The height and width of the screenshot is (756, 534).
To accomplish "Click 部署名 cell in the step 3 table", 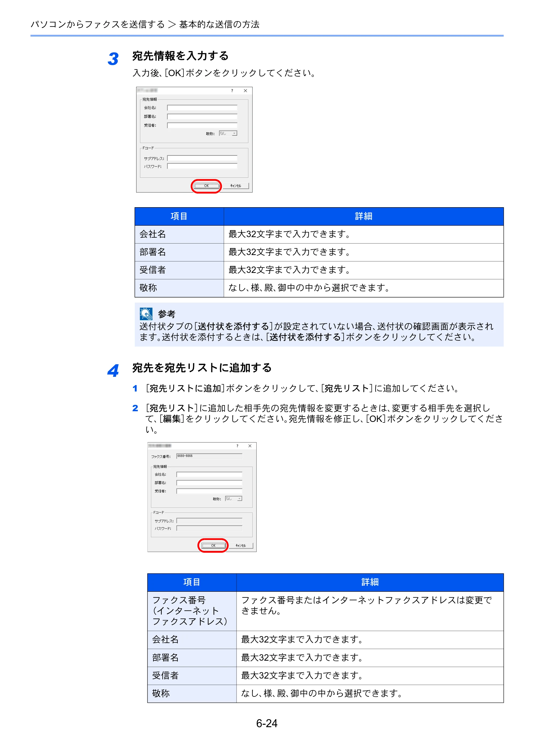I will click(x=179, y=252).
